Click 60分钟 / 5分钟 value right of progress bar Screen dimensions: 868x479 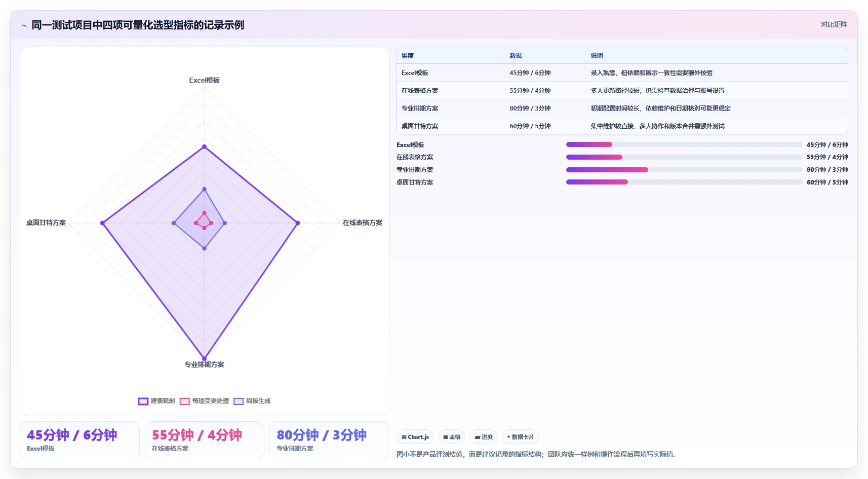pyautogui.click(x=827, y=182)
